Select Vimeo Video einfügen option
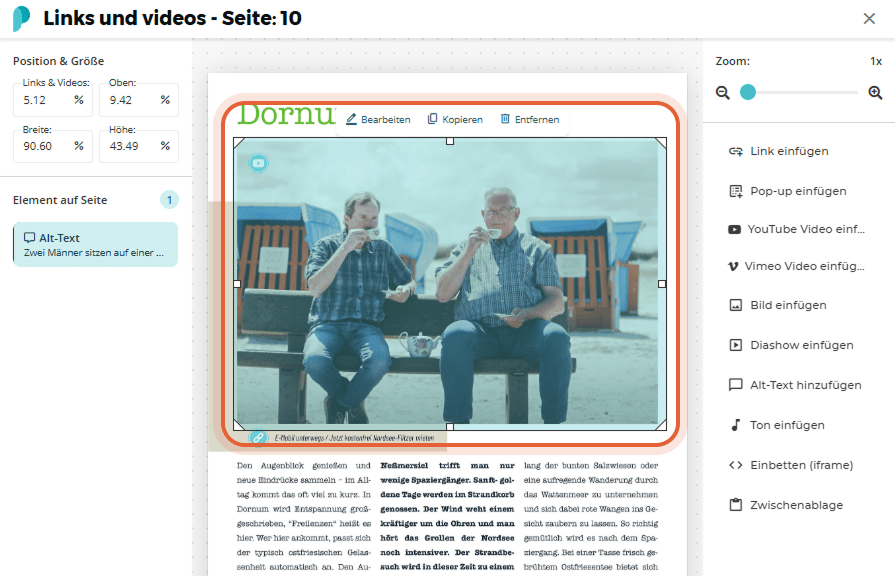The height and width of the screenshot is (576, 895). coord(798,266)
